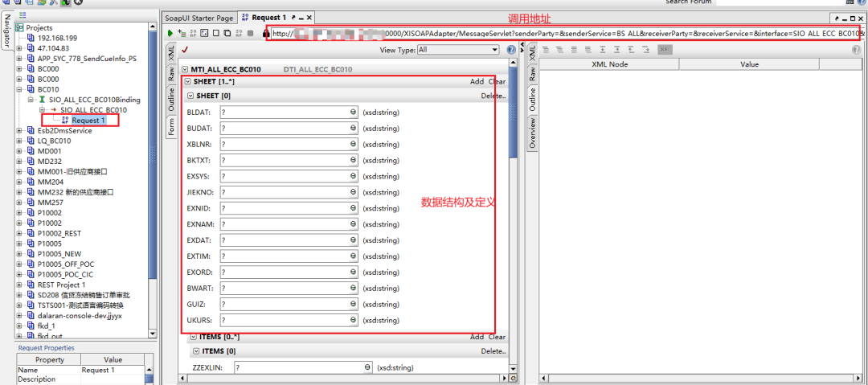Image resolution: width=868 pixels, height=385 pixels.
Task: Click the circle icon inside the BLDAT field
Action: pyautogui.click(x=353, y=113)
